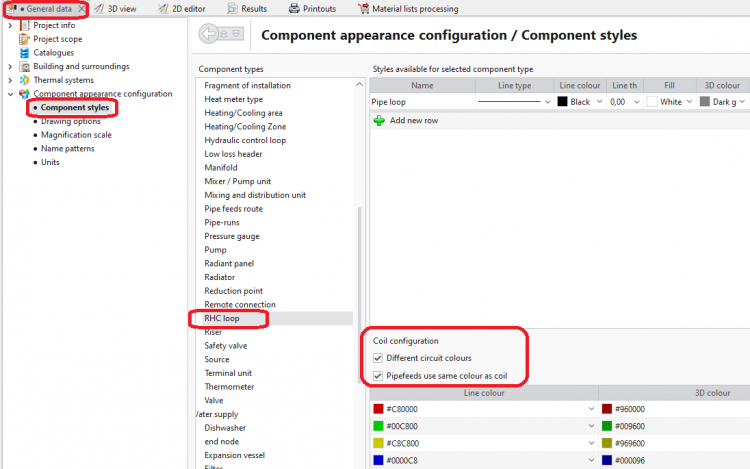Click the Line thickness 0,00 field
750x469 pixels.
click(618, 102)
